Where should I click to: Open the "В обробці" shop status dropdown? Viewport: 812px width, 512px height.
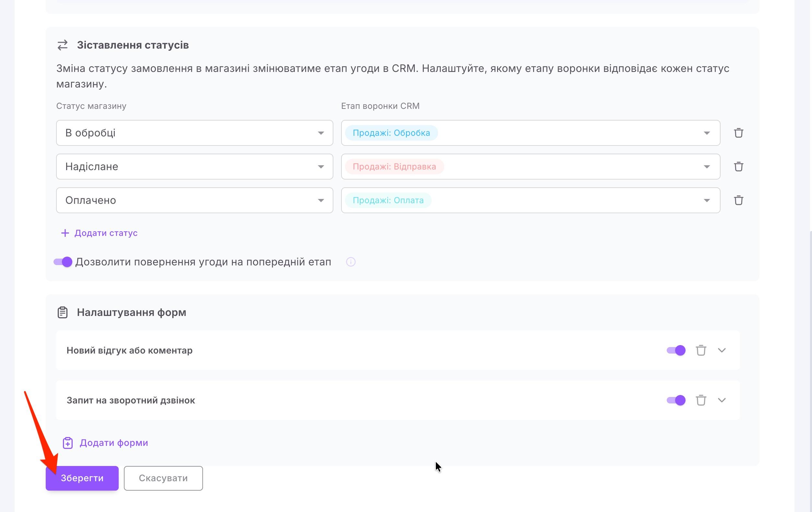(x=195, y=133)
